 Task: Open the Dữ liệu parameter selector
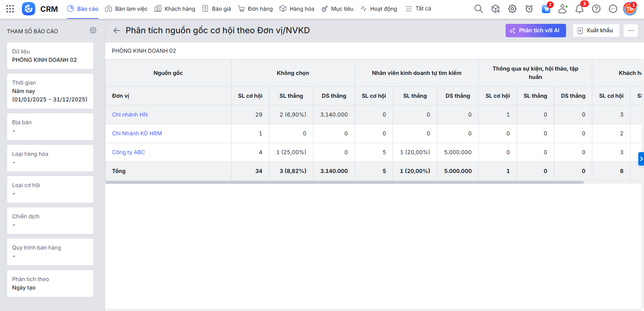coord(50,56)
